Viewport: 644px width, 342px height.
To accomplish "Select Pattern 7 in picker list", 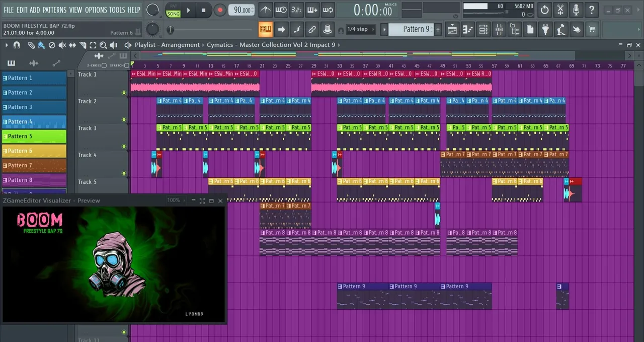I will click(x=34, y=165).
